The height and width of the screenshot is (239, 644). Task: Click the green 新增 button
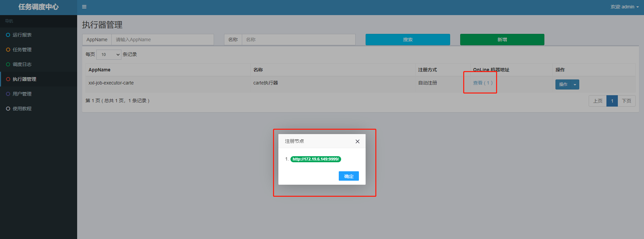[x=502, y=40]
